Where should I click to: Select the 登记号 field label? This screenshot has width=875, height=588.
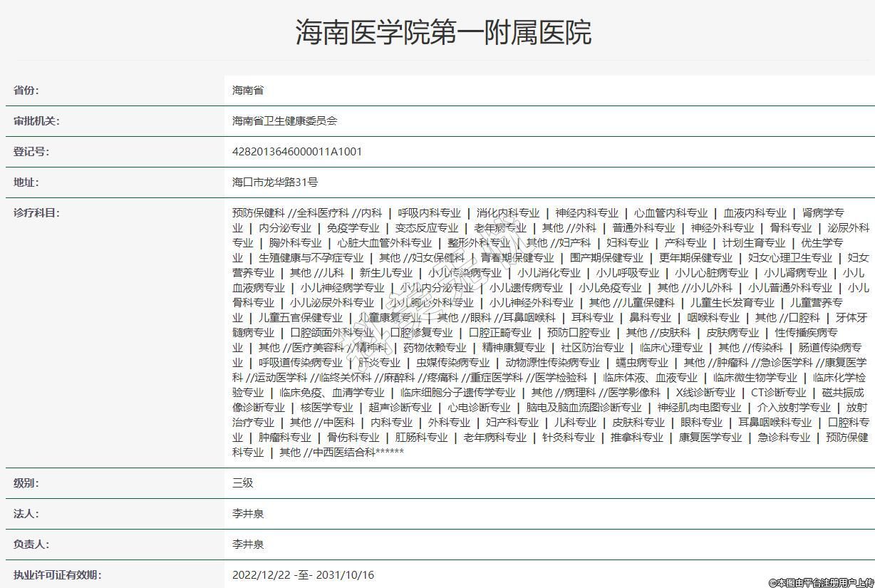tap(31, 152)
